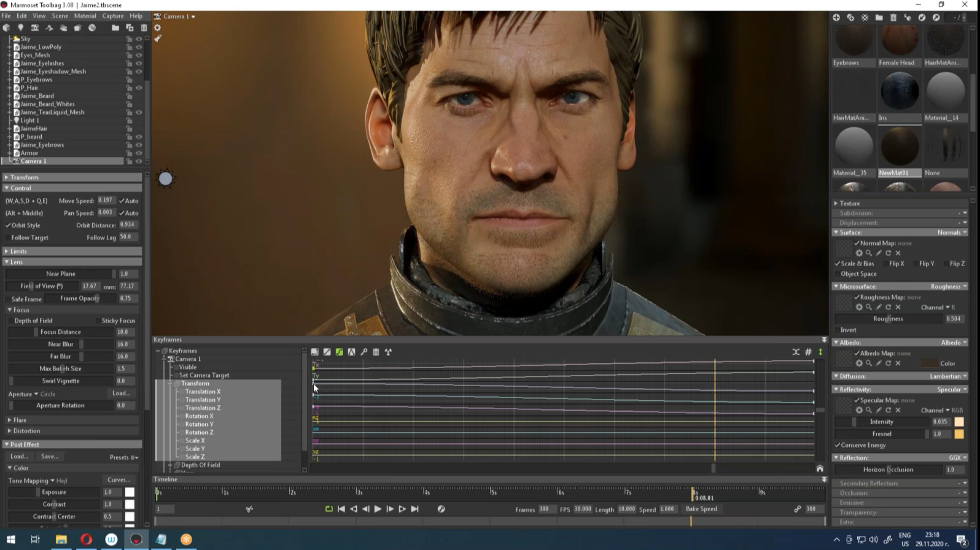Viewport: 980px width, 550px height.
Task: Add a new camera from scene toolbar
Action: 35,28
